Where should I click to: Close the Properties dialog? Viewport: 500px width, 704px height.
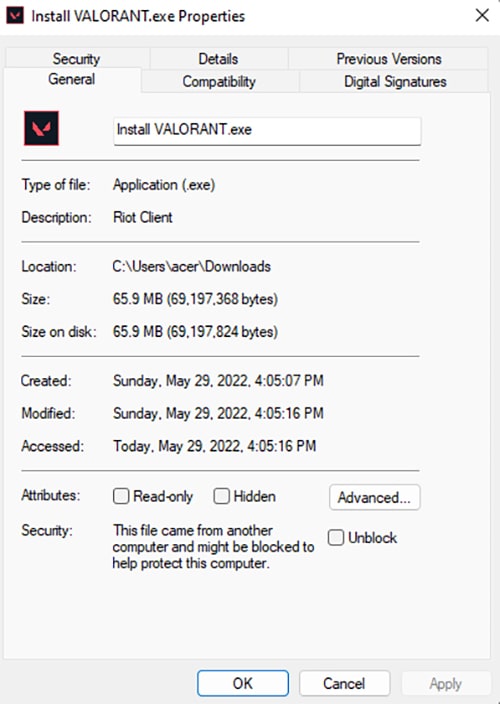(x=482, y=16)
